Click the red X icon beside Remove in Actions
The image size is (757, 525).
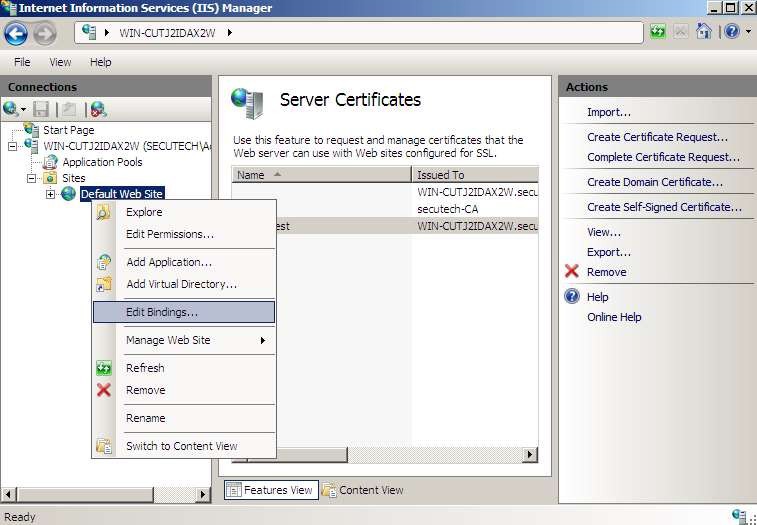pos(572,271)
